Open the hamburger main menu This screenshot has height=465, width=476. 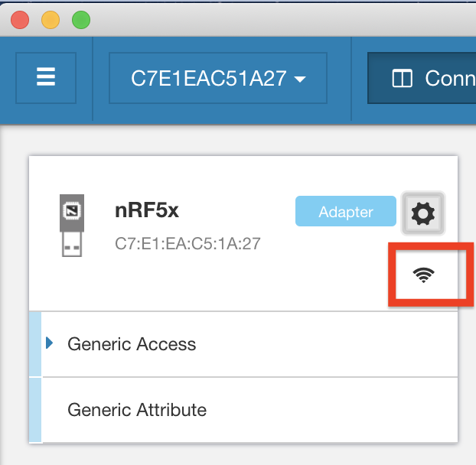pos(46,78)
